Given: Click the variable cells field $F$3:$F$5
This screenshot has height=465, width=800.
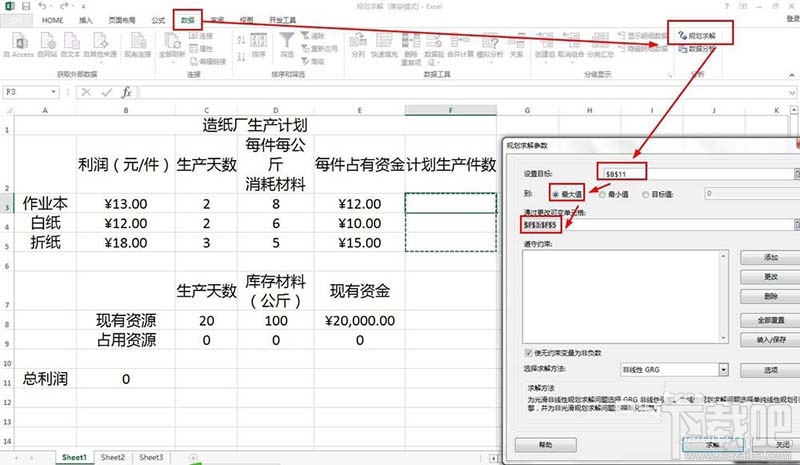Looking at the screenshot, I should click(659, 225).
